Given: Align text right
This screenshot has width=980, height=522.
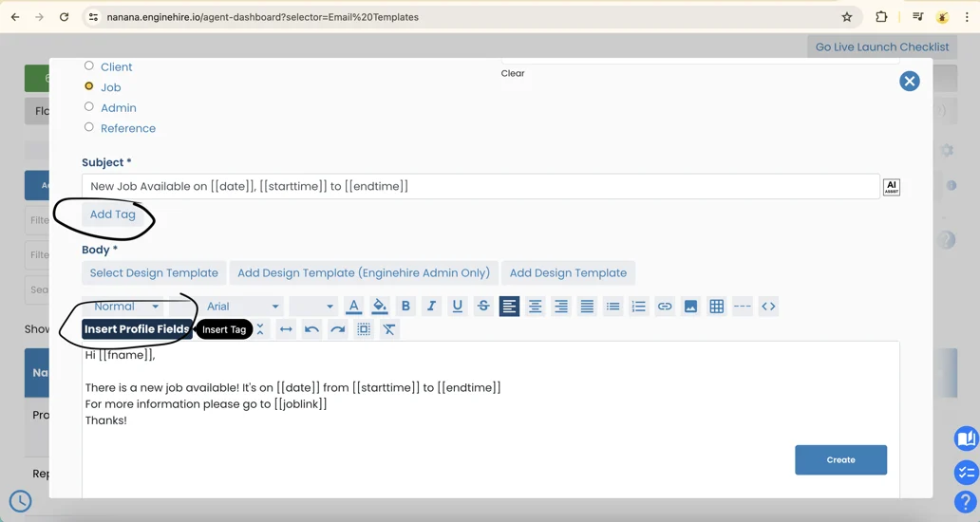Looking at the screenshot, I should click(561, 306).
